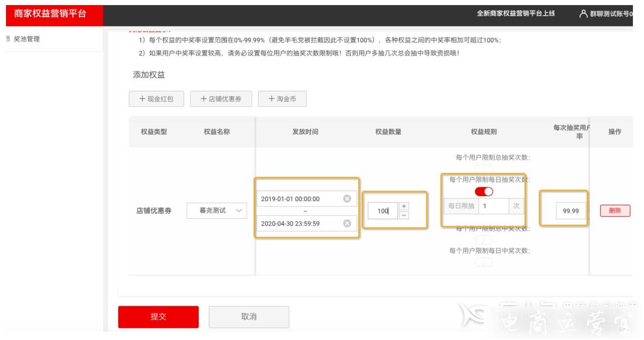Focus the start time input 2019-01-01 00:00:00
Image resolution: width=644 pixels, height=340 pixels.
(x=307, y=198)
